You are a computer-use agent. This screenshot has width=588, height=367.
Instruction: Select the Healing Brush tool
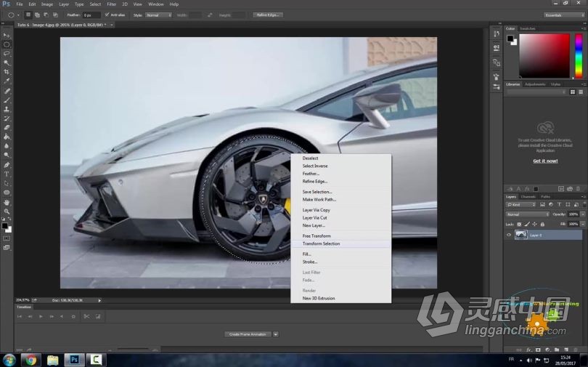pos(7,91)
